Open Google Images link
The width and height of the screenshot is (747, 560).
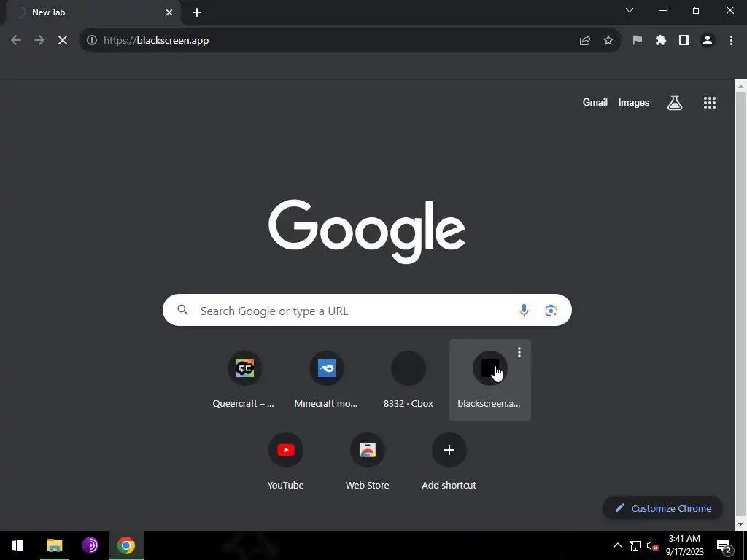(x=634, y=102)
